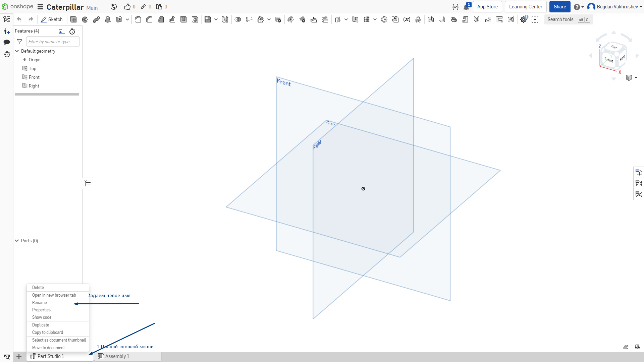Select the Rib tool
Screen dimensions: 644x362
[x=172, y=19]
